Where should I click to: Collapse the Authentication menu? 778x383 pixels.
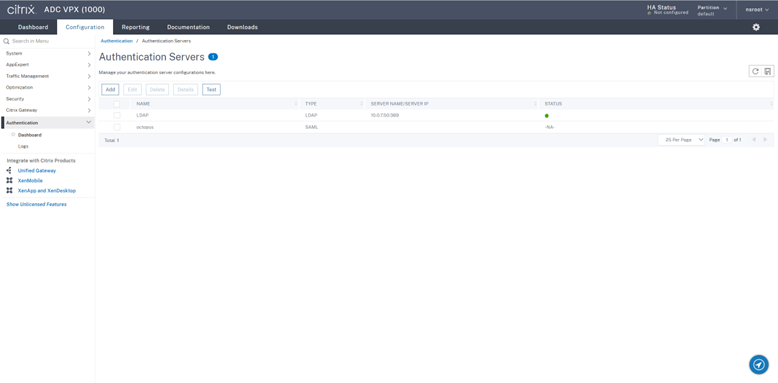coord(47,123)
